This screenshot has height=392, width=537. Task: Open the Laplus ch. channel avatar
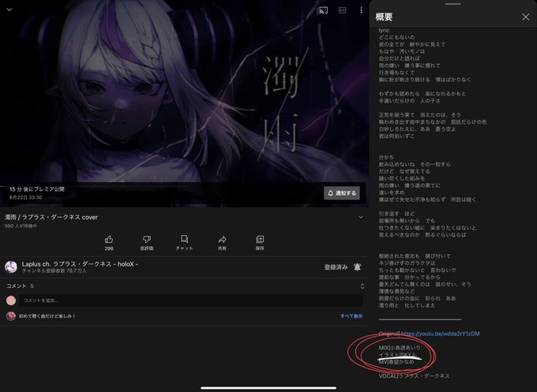pyautogui.click(x=11, y=267)
